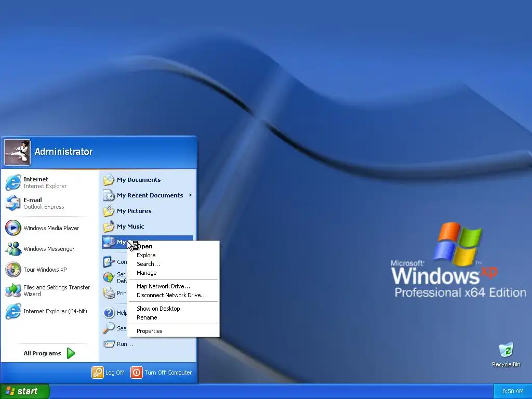The image size is (532, 399).
Task: Open Properties from the context menu
Action: [174, 331]
